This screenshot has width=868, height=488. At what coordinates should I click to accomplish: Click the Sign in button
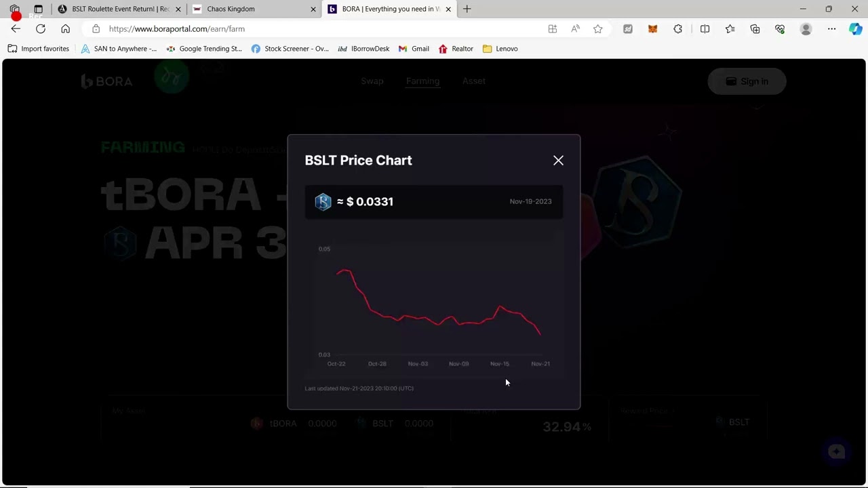(747, 81)
